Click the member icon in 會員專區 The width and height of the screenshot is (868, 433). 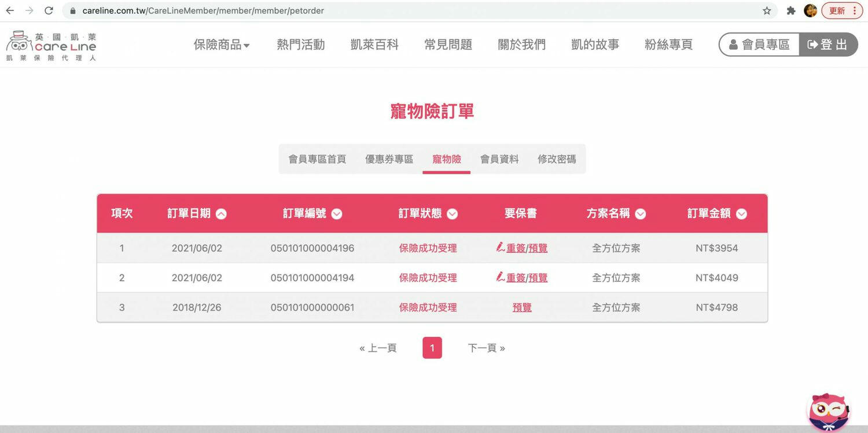[734, 44]
